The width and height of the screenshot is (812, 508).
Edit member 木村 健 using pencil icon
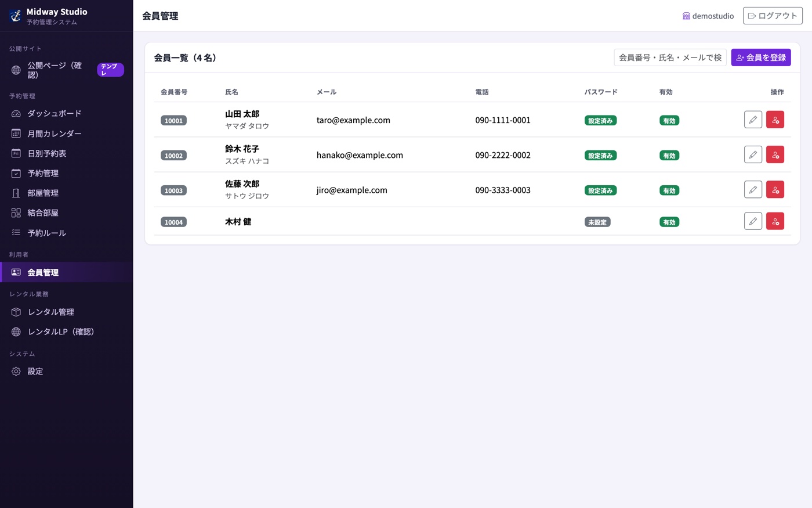click(753, 221)
